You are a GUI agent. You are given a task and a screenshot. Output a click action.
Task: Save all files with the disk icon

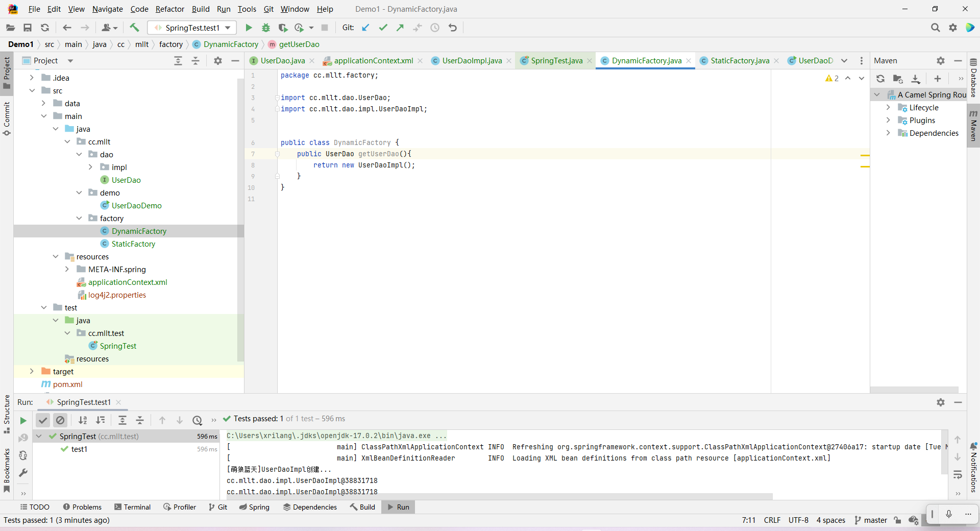coord(28,28)
